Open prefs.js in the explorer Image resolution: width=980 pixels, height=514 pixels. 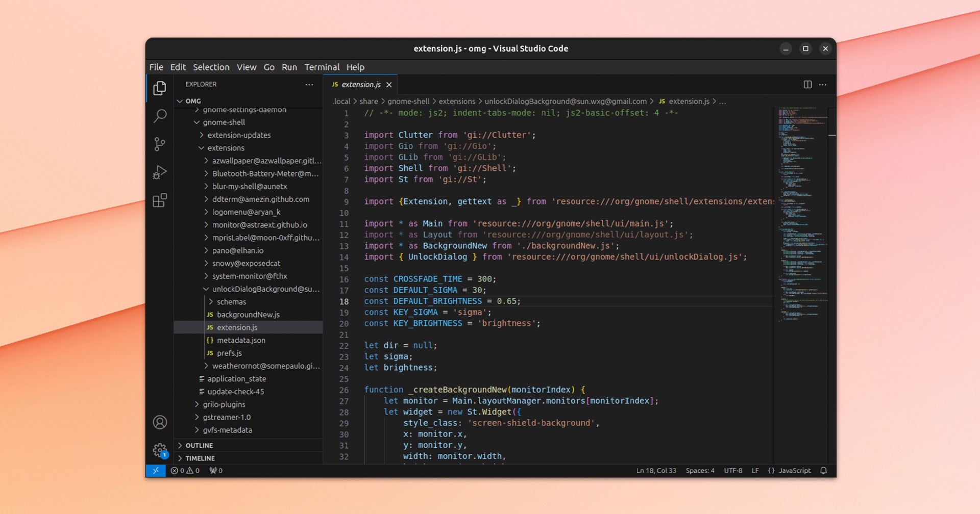pos(248,353)
